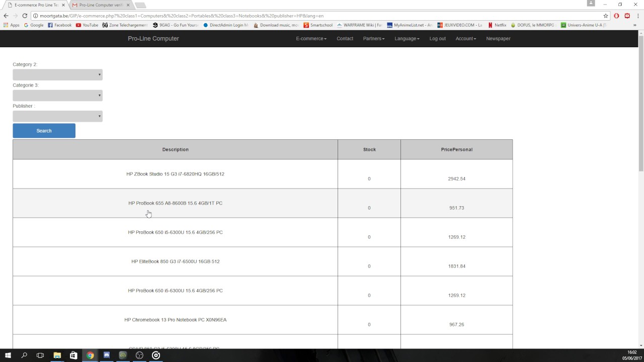Open the JEUXVIDEO.COM bookmark
Viewport: 644px width, 362px height.
[459, 25]
